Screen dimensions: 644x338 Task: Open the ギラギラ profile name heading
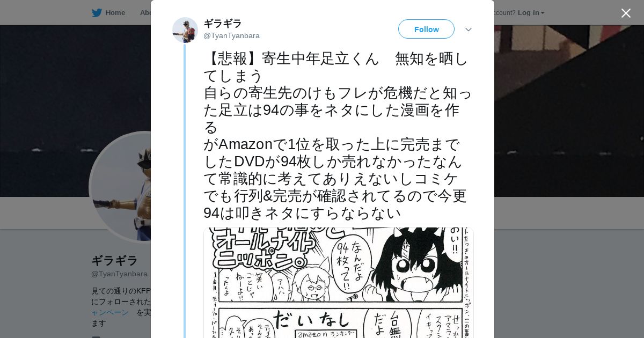114,261
